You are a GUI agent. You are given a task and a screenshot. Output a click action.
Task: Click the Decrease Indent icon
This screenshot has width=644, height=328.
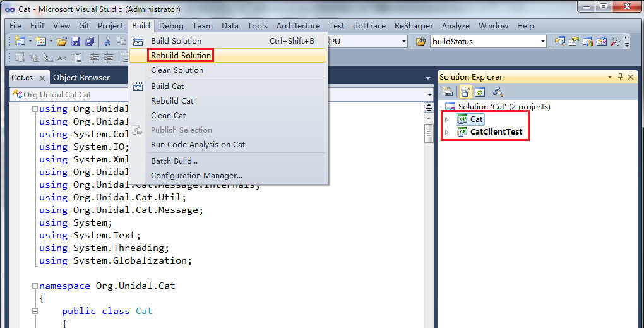94,58
